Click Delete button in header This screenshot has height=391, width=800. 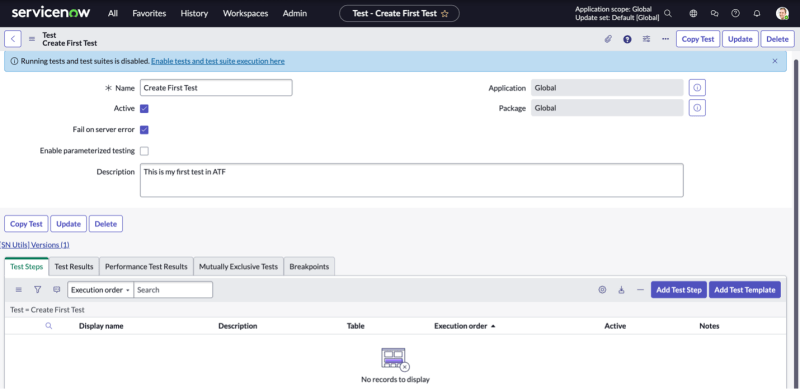(778, 39)
